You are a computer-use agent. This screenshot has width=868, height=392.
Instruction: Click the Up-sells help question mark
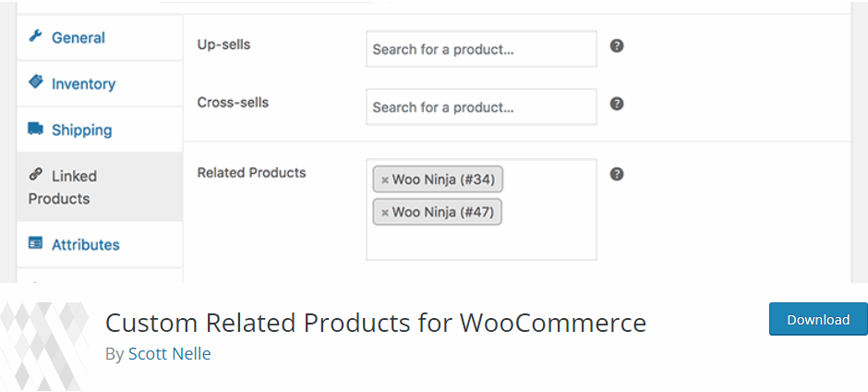coord(617,45)
